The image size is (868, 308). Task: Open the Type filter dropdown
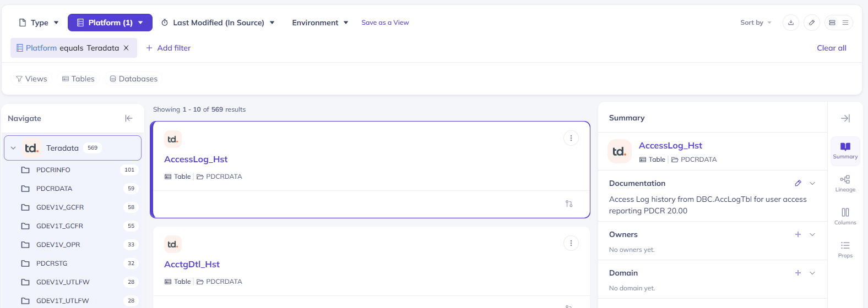(39, 23)
